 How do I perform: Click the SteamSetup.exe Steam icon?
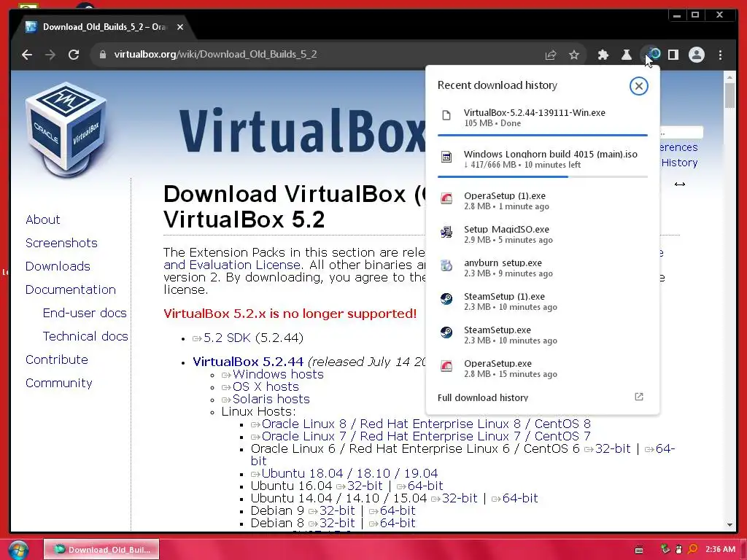(446, 332)
